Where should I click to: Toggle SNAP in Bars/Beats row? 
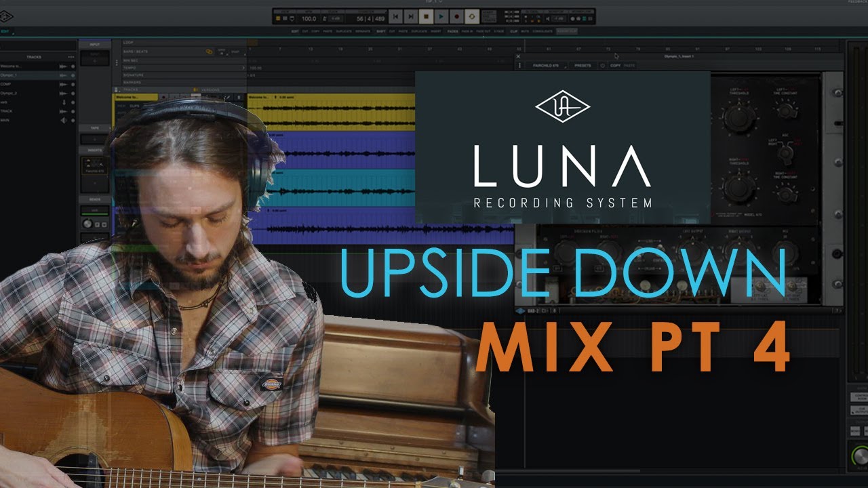(x=235, y=52)
